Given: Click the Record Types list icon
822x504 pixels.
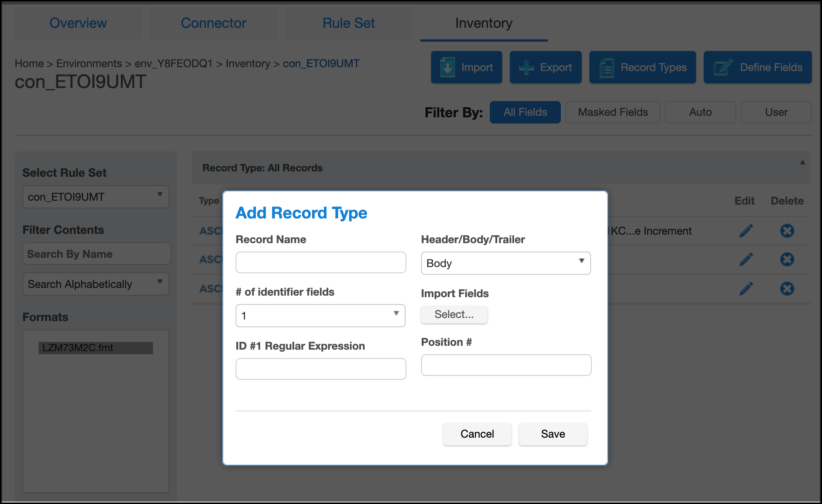Looking at the screenshot, I should (x=606, y=68).
